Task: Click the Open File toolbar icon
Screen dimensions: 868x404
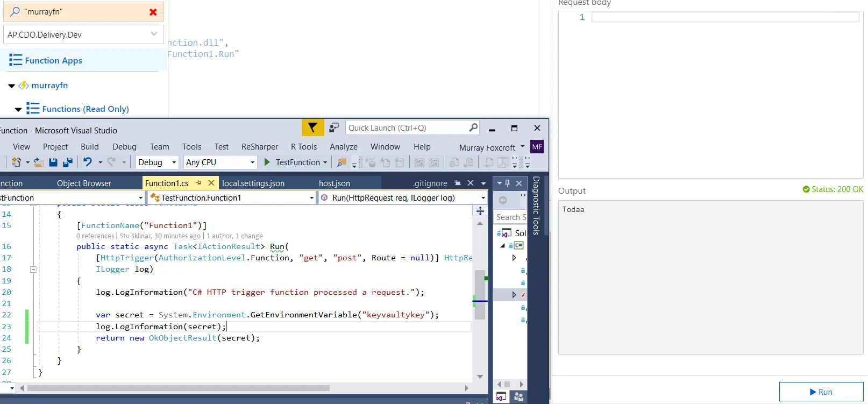Action: 38,162
